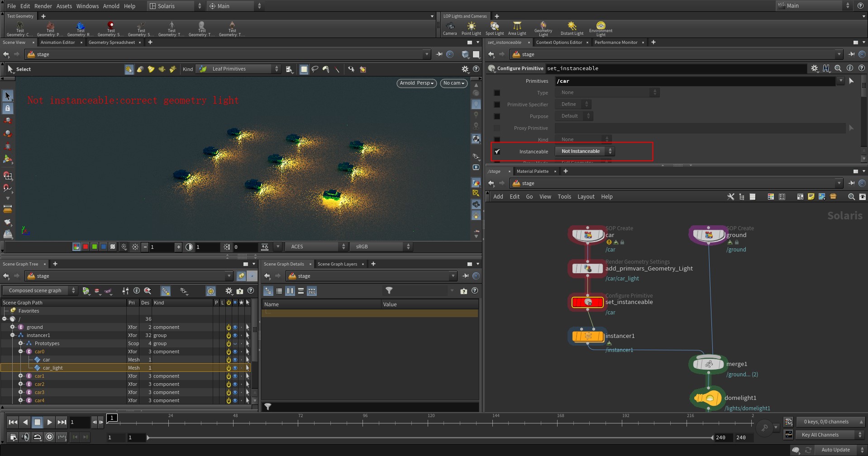Image resolution: width=868 pixels, height=456 pixels.
Task: Switch to the Geometry Spreadsheet tab
Action: [112, 43]
